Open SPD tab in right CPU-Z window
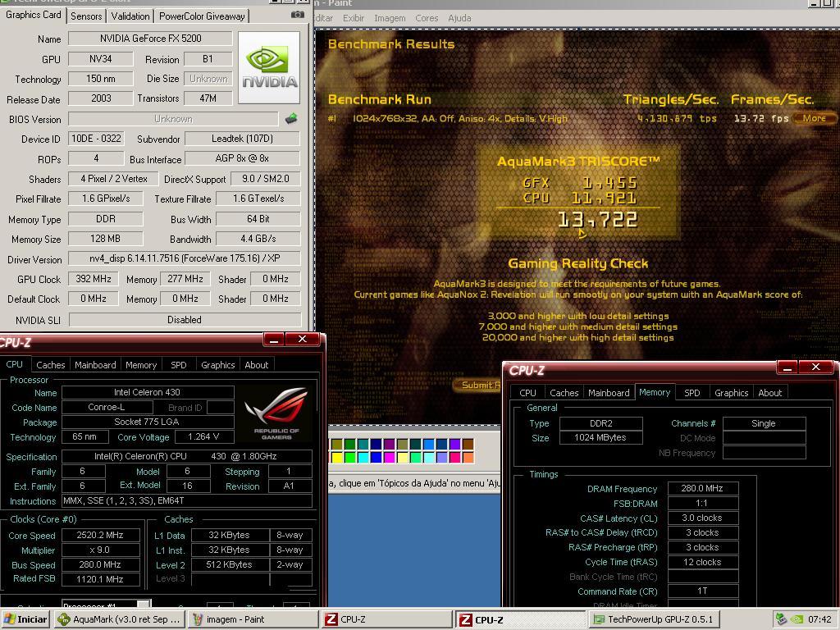This screenshot has width=840, height=630. tap(692, 393)
